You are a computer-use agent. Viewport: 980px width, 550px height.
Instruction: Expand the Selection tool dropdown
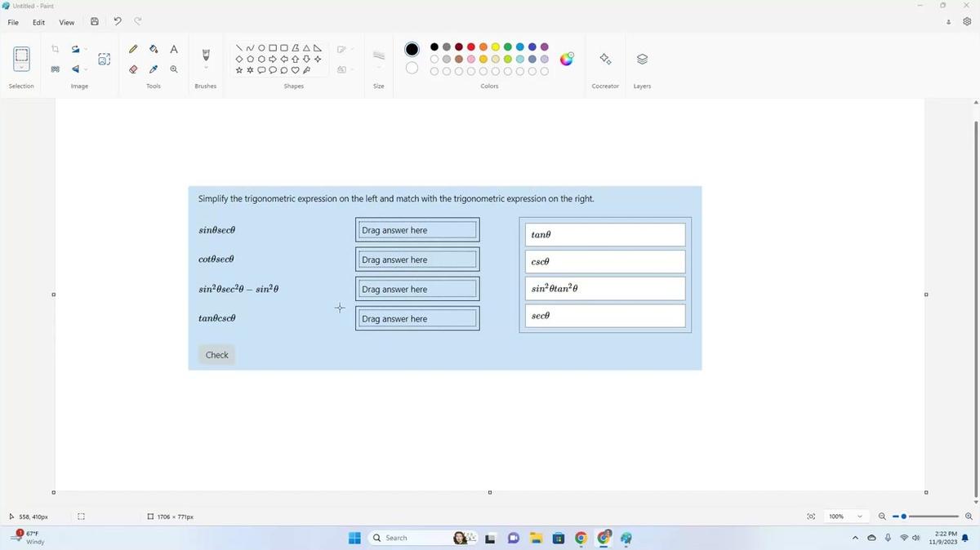point(21,69)
